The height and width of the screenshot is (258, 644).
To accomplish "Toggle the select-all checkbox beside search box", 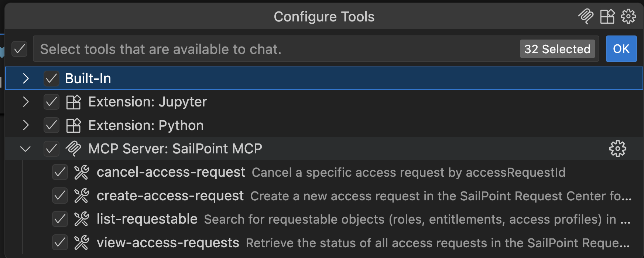I will [x=20, y=49].
